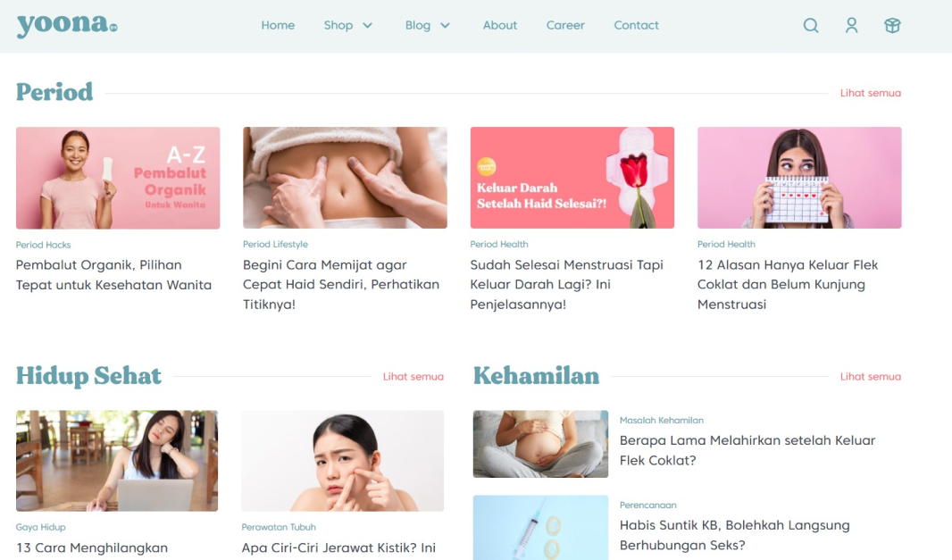Open the user account icon
The image size is (952, 560).
tap(851, 26)
